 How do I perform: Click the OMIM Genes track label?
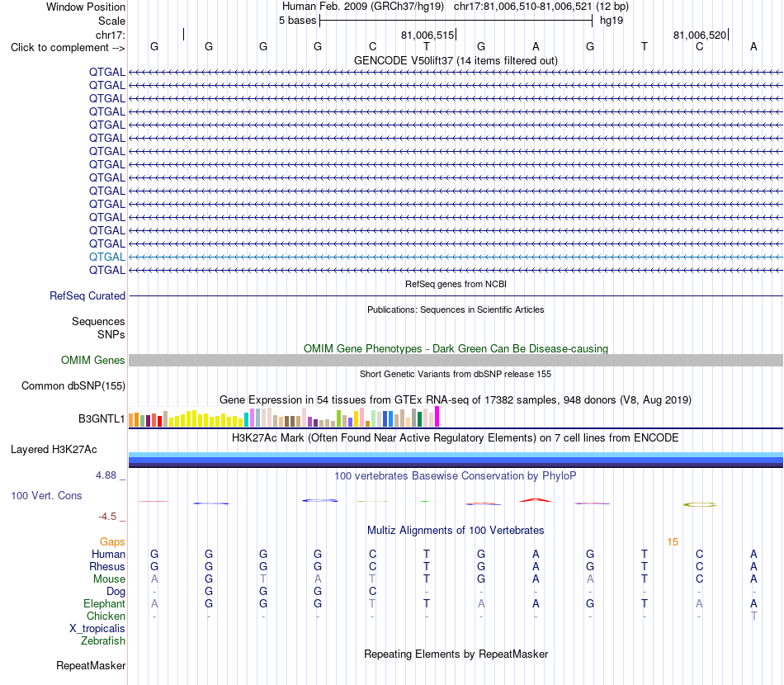coord(93,360)
